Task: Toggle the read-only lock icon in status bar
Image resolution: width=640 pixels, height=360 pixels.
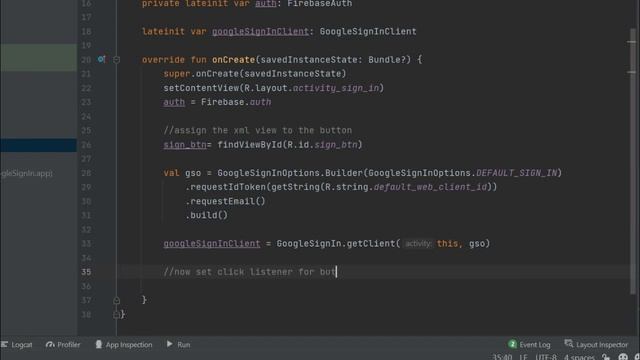Action: click(606, 357)
